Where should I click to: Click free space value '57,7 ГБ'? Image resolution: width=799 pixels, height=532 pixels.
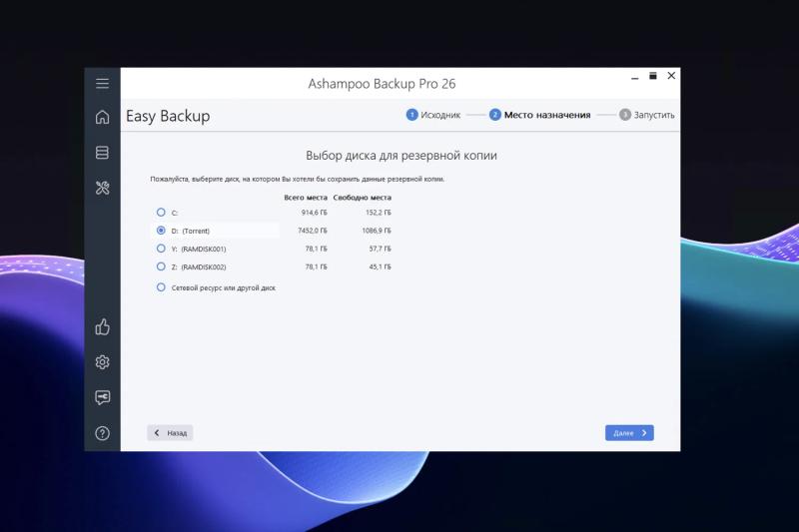tap(381, 249)
